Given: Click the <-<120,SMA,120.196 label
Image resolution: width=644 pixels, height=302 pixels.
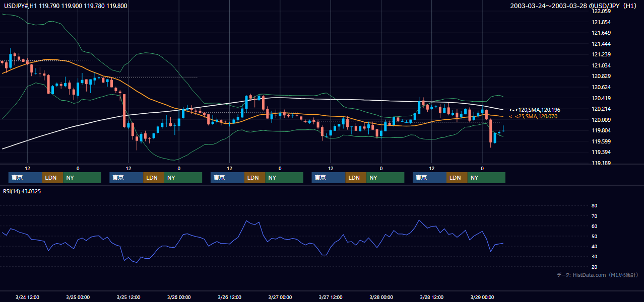Looking at the screenshot, I should 534,110.
